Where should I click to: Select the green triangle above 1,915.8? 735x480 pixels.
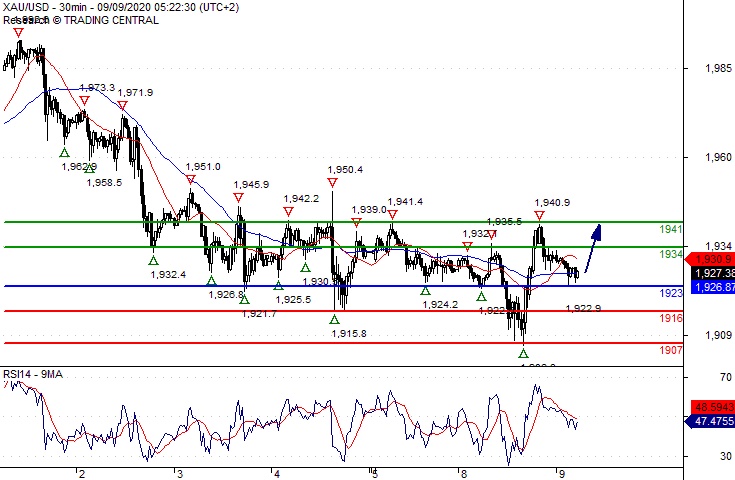(x=334, y=320)
